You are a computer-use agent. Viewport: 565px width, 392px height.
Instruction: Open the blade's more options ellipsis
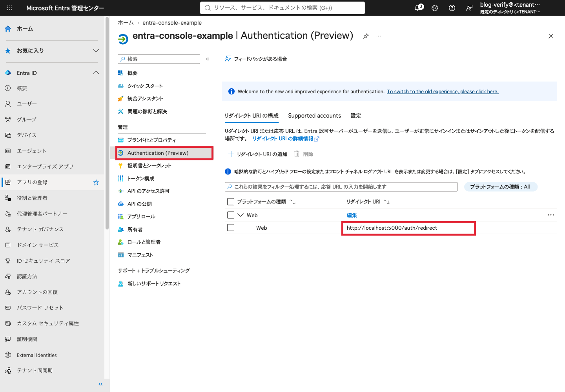379,36
